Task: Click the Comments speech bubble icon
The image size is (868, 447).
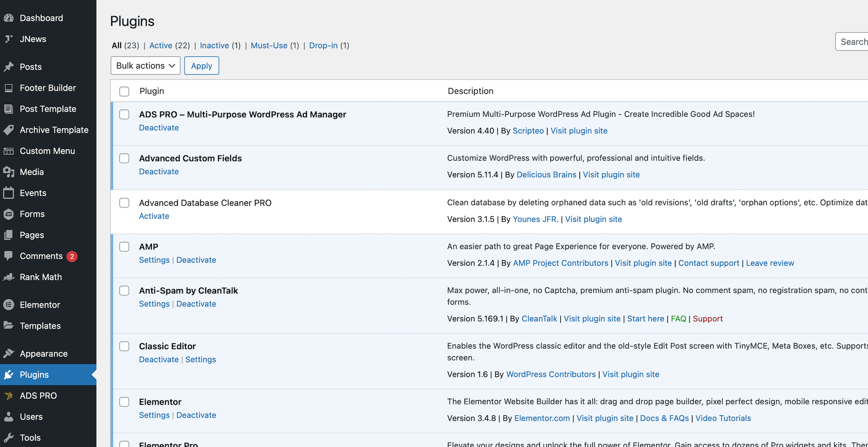Action: coord(9,256)
